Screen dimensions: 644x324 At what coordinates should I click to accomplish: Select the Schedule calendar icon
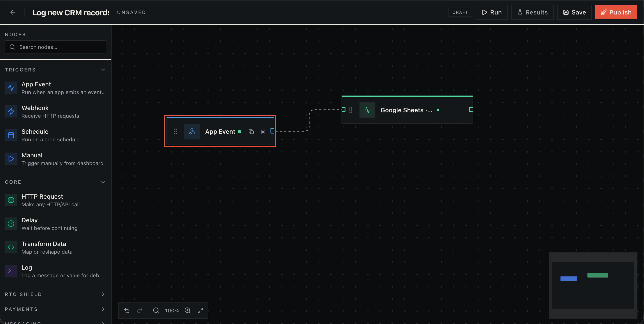pos(11,135)
